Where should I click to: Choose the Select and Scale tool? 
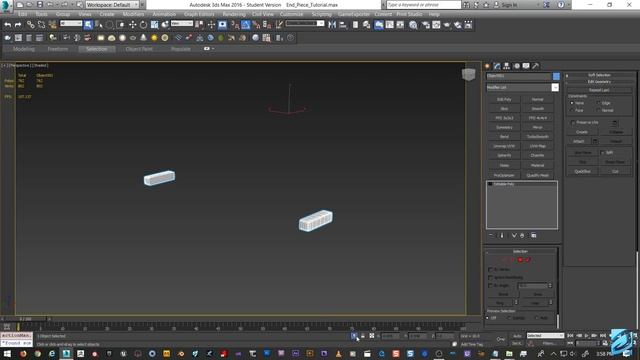tap(154, 25)
